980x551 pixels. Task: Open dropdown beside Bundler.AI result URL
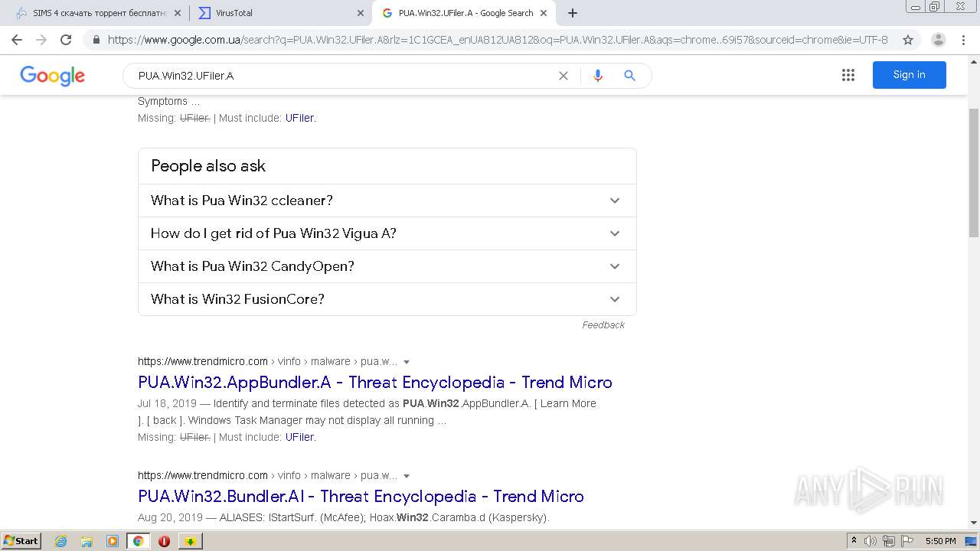click(407, 476)
